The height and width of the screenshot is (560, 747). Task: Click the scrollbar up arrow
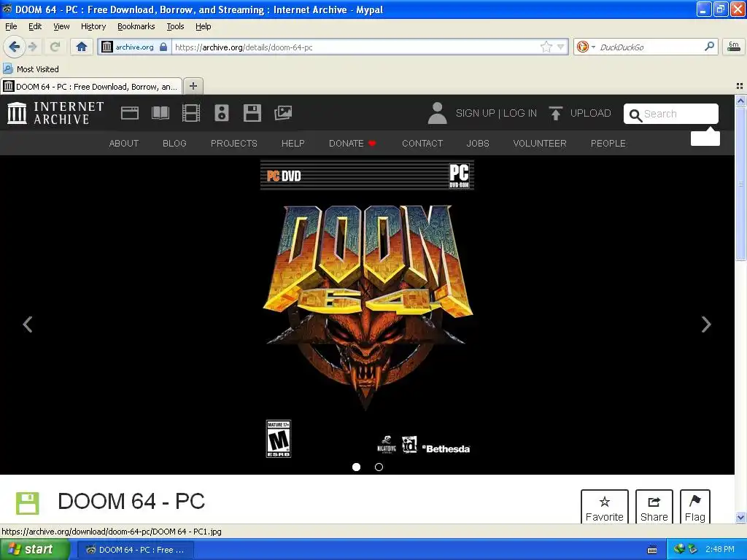[x=740, y=101]
